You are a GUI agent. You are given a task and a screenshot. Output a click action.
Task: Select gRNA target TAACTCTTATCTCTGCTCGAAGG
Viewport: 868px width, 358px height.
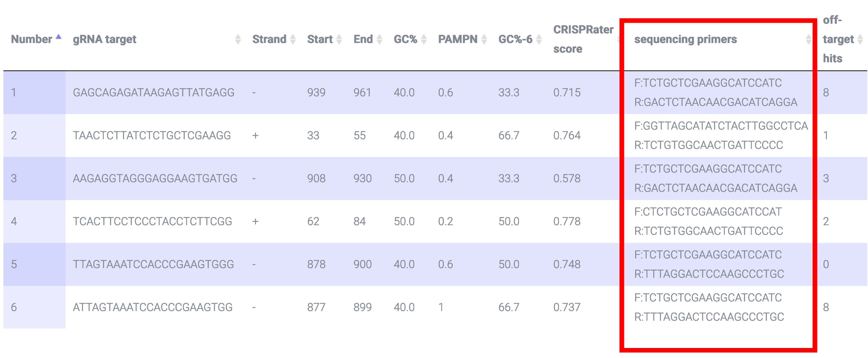click(x=152, y=135)
